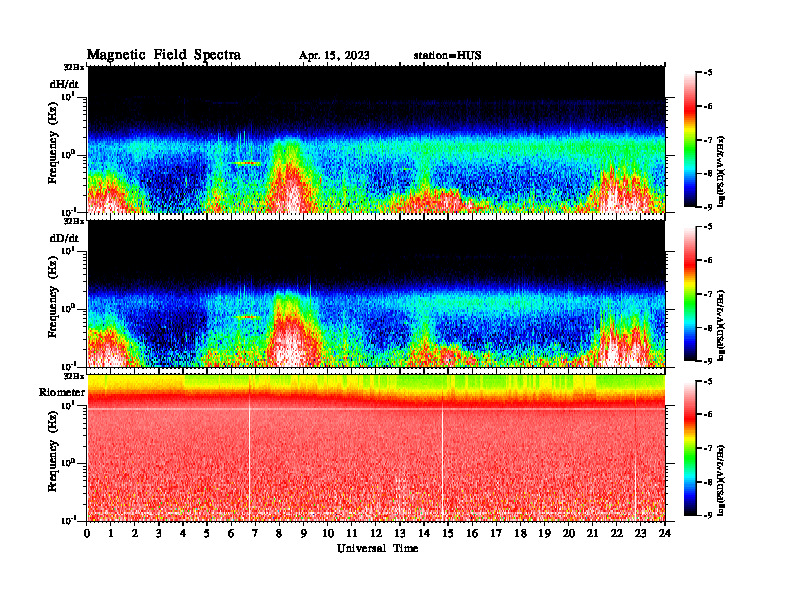Click the dH/dt spectrogram plot area
The image size is (792, 612).
tap(376, 139)
